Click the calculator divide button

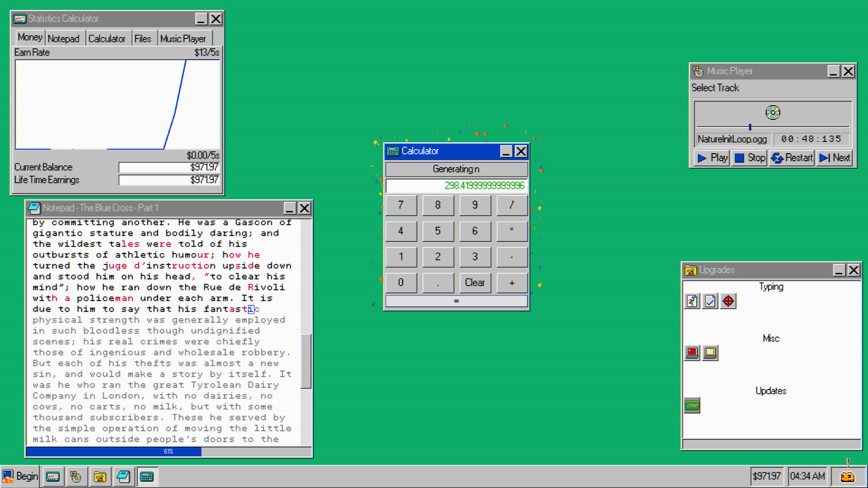tap(512, 205)
